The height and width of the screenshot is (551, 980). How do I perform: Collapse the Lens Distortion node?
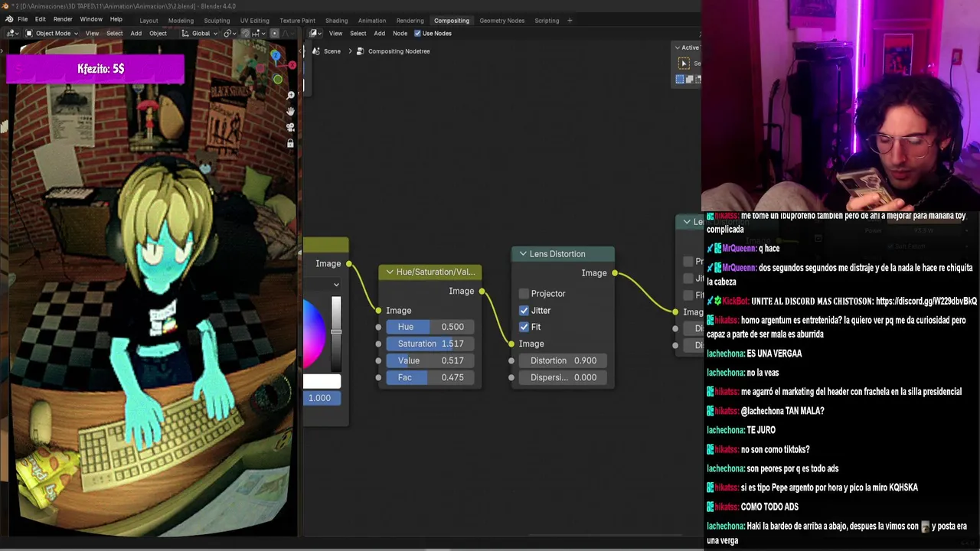(x=523, y=254)
